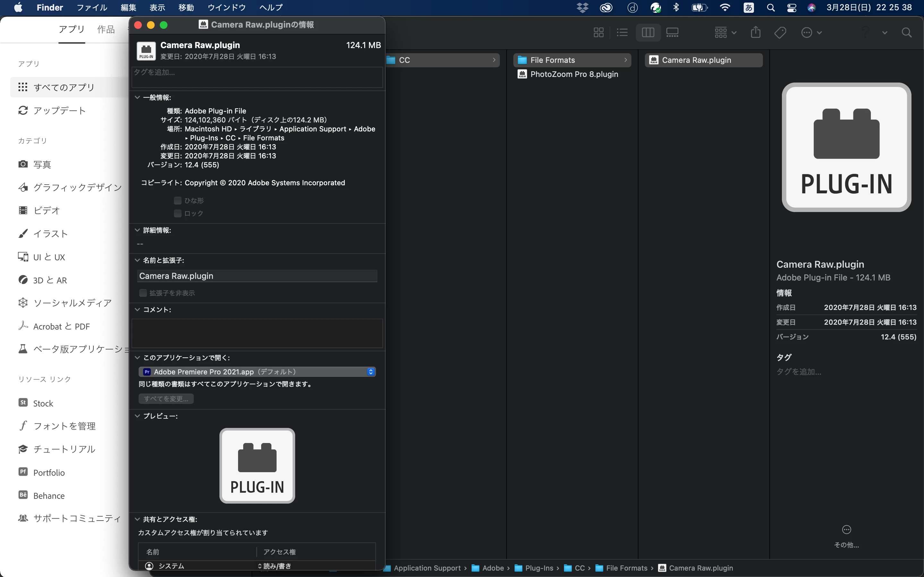Click the Share toolbar icon
This screenshot has height=577, width=924.
[755, 32]
